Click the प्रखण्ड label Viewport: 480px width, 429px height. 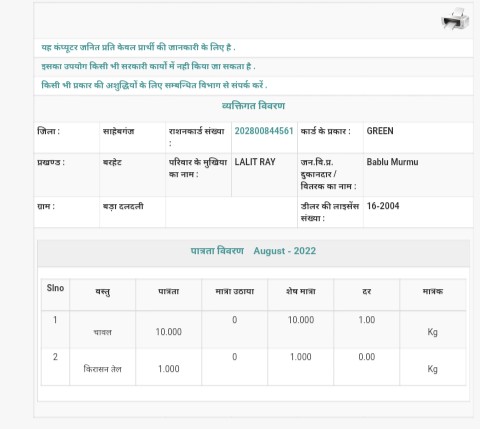pyautogui.click(x=51, y=163)
